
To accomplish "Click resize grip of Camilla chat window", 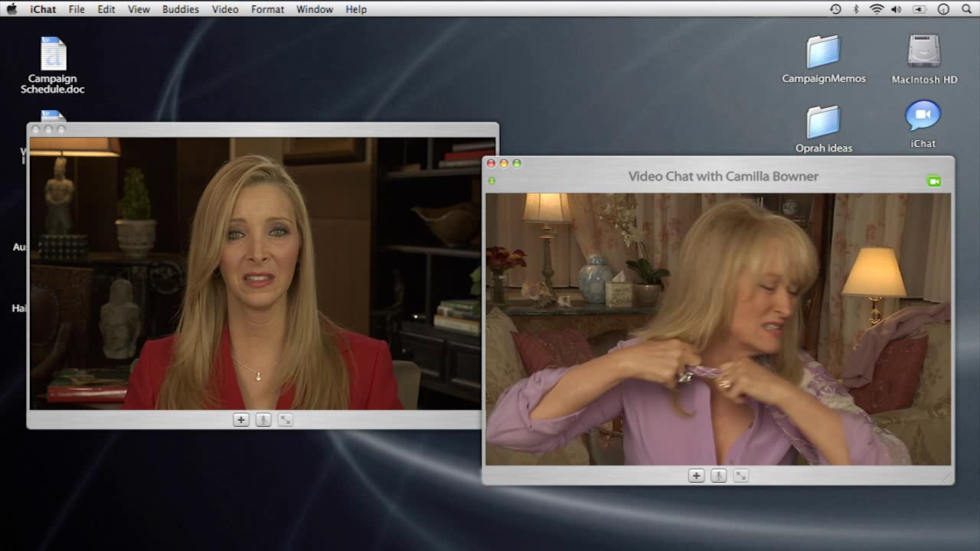I will (947, 478).
